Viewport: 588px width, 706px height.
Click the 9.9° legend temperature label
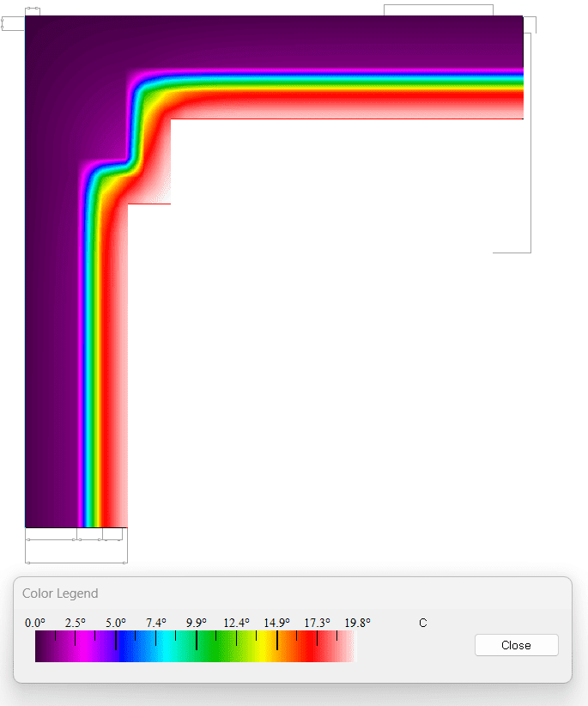pos(196,623)
